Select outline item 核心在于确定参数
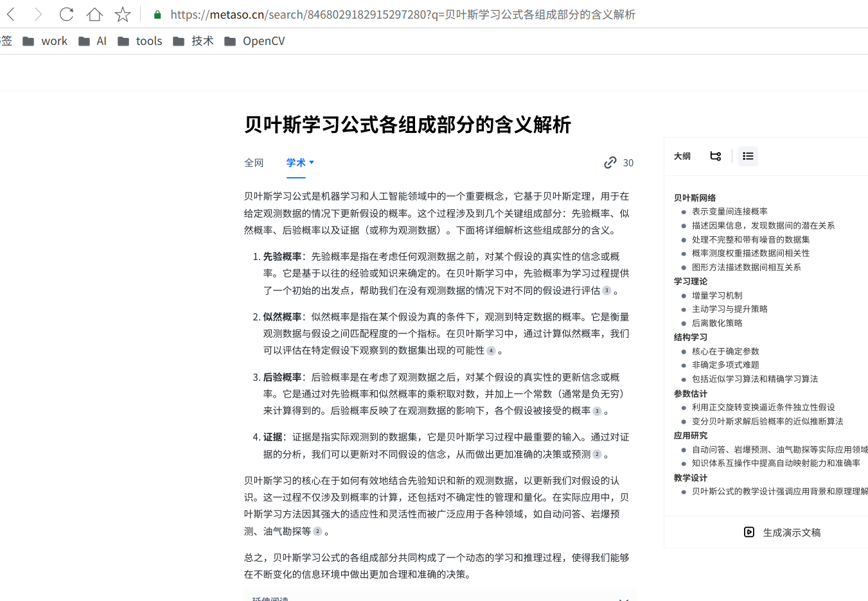 pos(725,351)
